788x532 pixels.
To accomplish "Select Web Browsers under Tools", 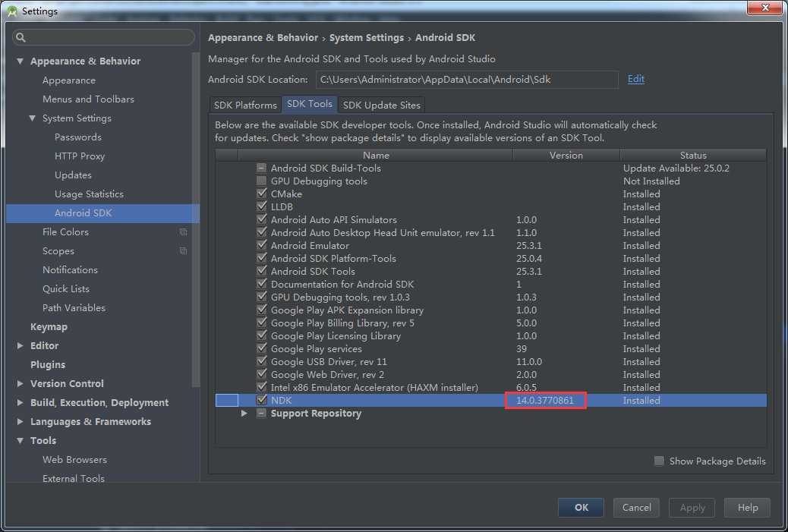I will coord(74,460).
